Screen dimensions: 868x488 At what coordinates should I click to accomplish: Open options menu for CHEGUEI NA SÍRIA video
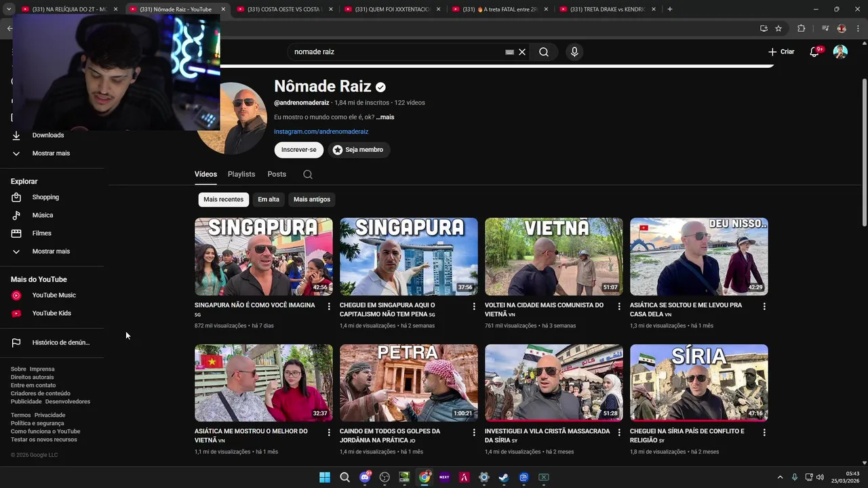click(x=764, y=432)
